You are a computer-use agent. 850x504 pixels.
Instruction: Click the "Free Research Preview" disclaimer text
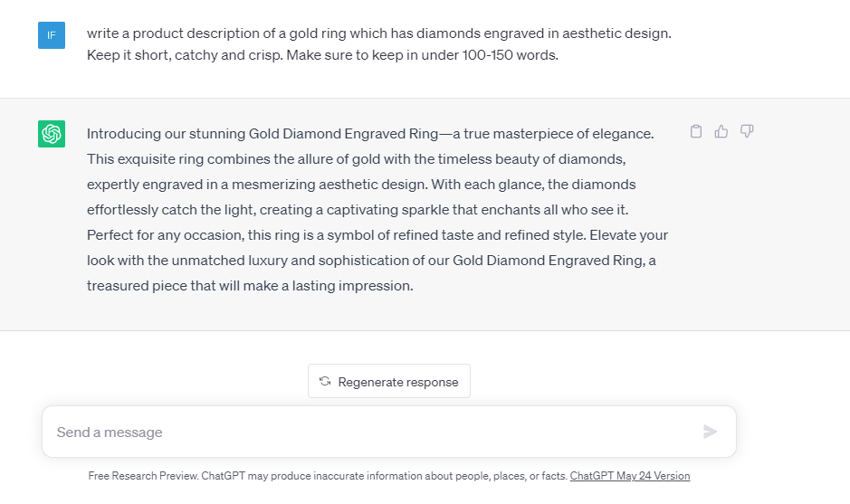[327, 476]
